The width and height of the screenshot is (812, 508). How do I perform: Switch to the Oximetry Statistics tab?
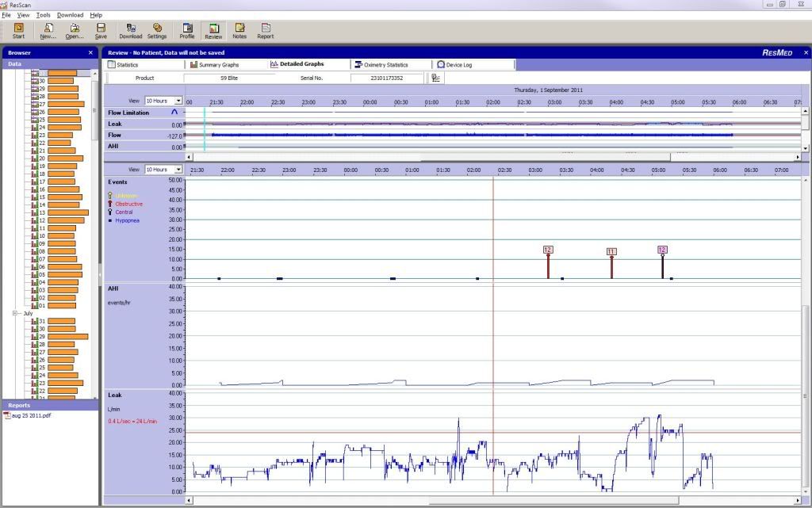(x=392, y=65)
